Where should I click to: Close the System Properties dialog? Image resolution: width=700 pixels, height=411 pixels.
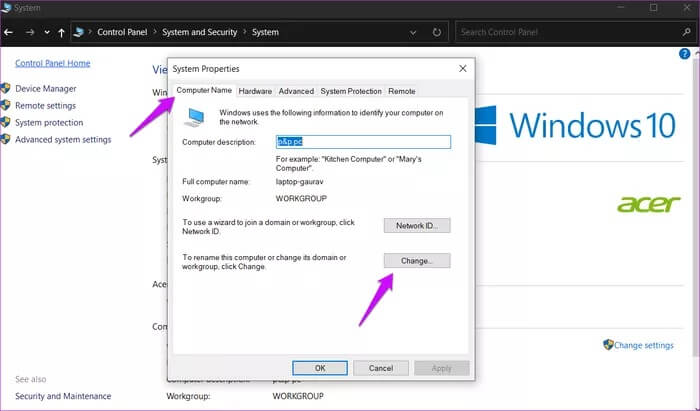pyautogui.click(x=463, y=68)
